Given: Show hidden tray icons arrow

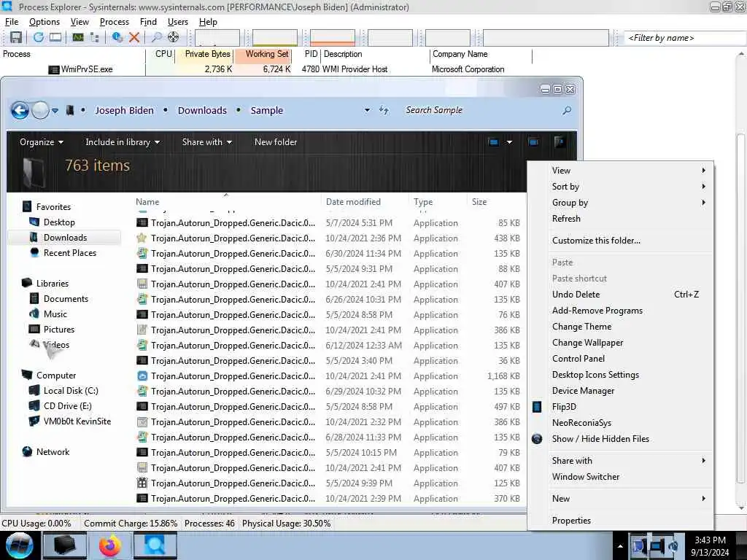Looking at the screenshot, I should (620, 546).
